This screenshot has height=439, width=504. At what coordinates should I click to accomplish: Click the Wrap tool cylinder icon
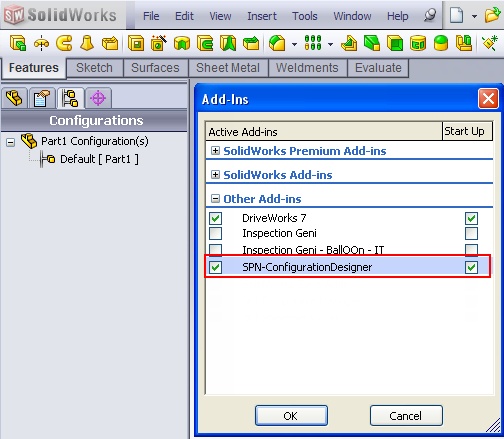point(418,43)
